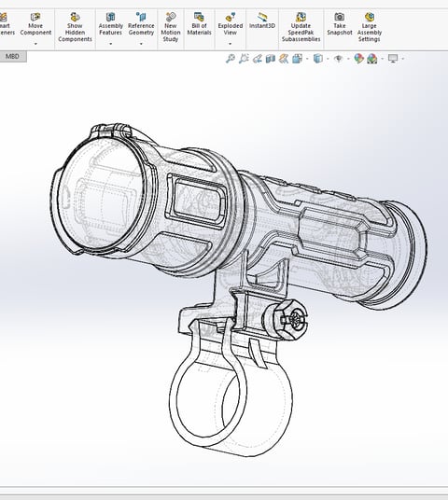Click View Settings monitor icon

[393, 59]
